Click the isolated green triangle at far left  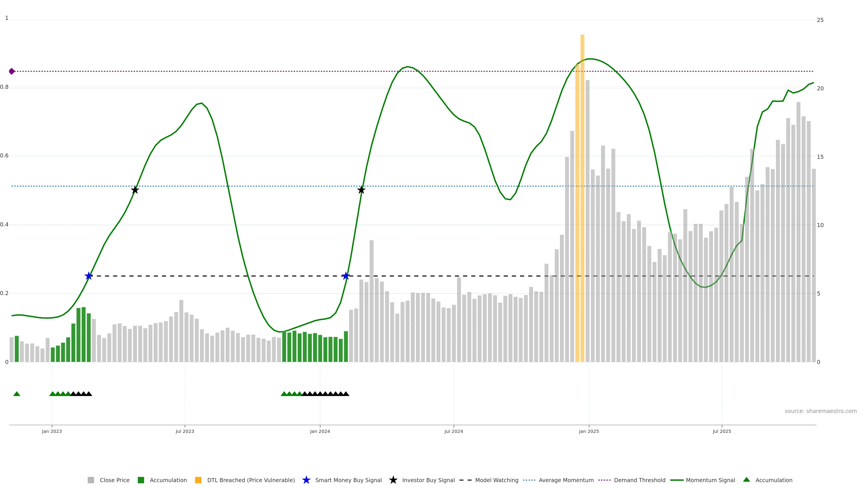pyautogui.click(x=17, y=394)
